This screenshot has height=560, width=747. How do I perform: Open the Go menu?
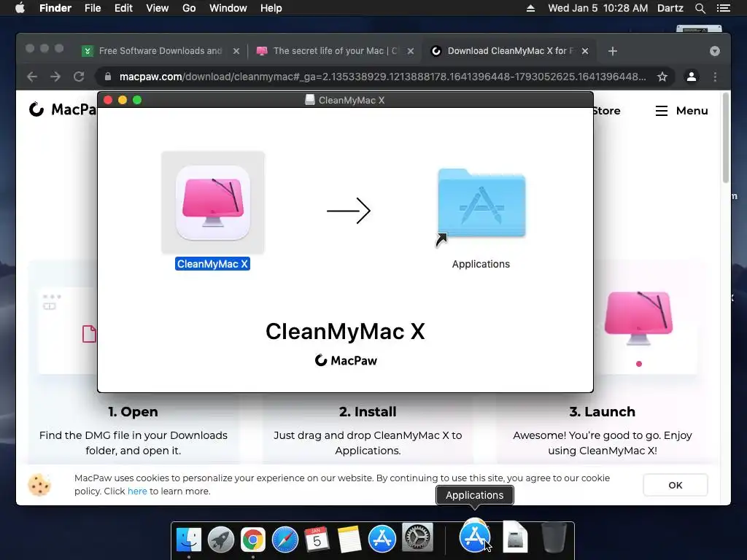(x=189, y=8)
